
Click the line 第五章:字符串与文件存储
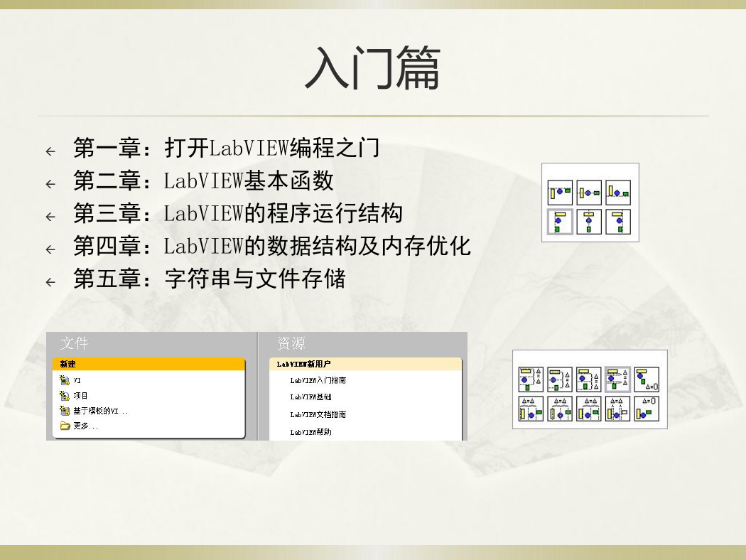[210, 279]
